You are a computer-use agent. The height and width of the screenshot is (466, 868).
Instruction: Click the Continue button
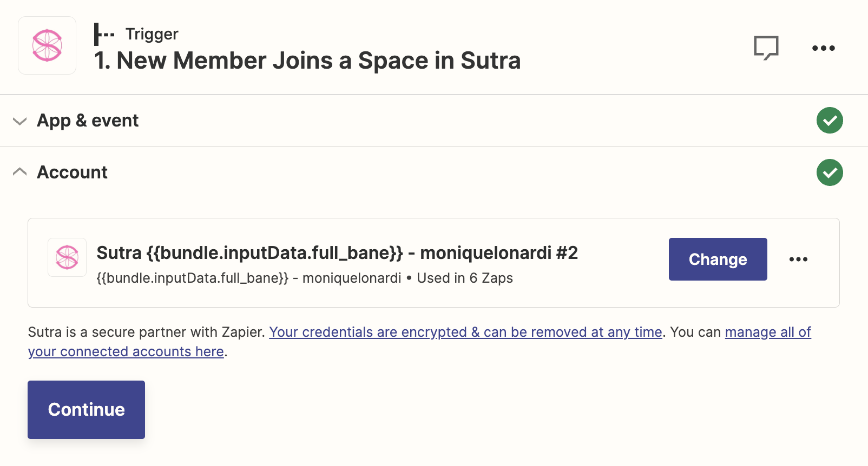[x=86, y=410]
